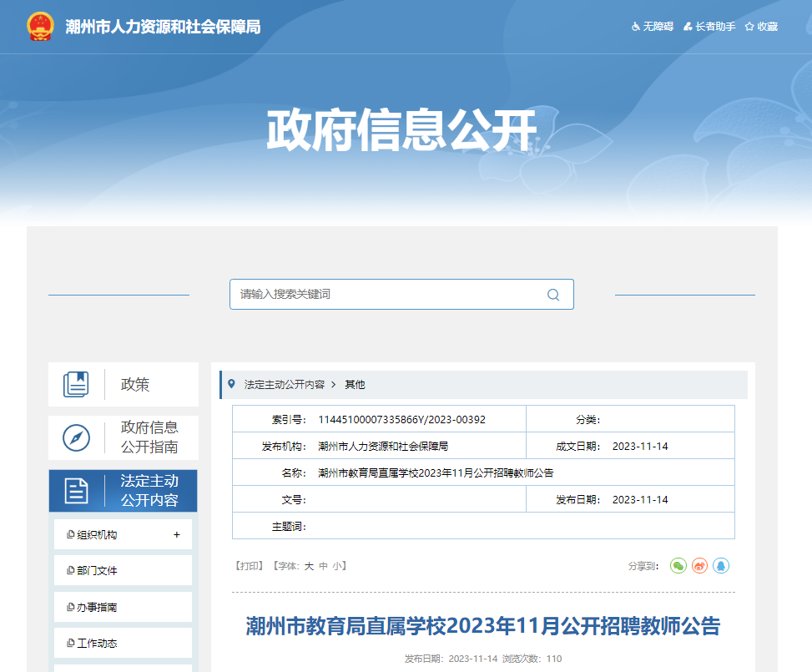The height and width of the screenshot is (672, 812).
Task: Click the 长者助手 icon
Action: (x=688, y=27)
